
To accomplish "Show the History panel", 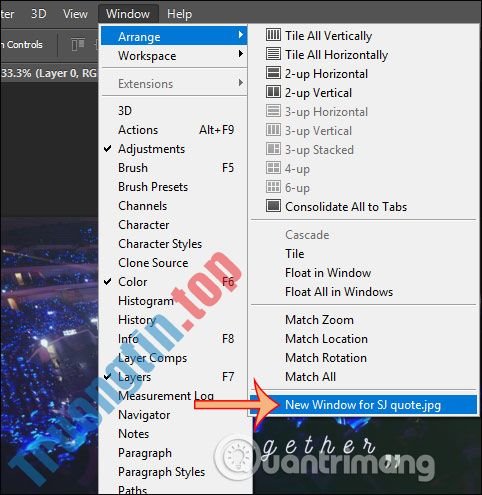I will [137, 320].
